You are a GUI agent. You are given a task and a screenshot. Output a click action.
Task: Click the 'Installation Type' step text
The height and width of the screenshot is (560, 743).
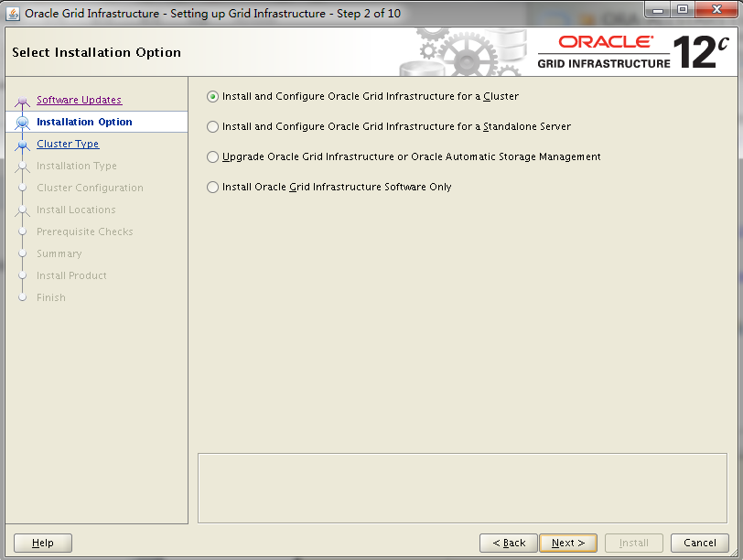[x=77, y=166]
